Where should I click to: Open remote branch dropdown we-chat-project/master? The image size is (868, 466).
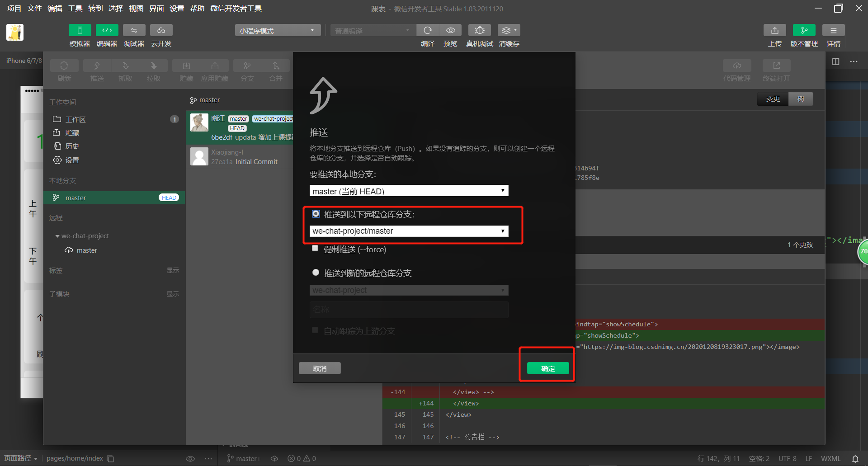tap(409, 231)
